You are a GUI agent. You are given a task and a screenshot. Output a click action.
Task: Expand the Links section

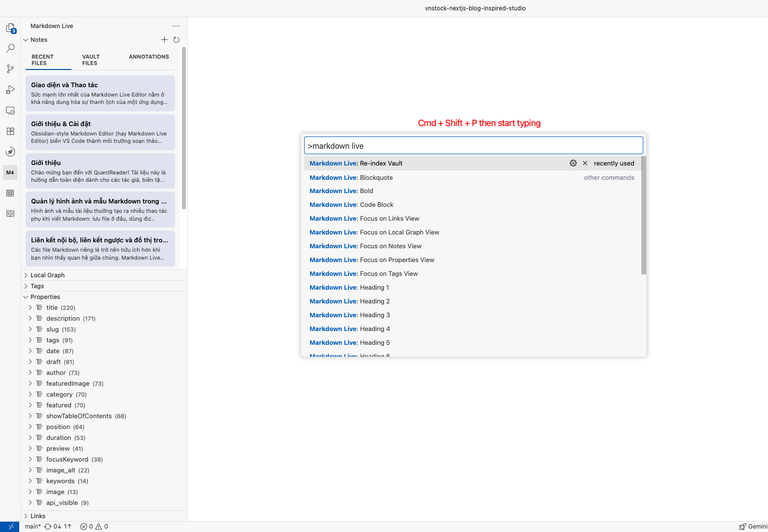(26, 516)
